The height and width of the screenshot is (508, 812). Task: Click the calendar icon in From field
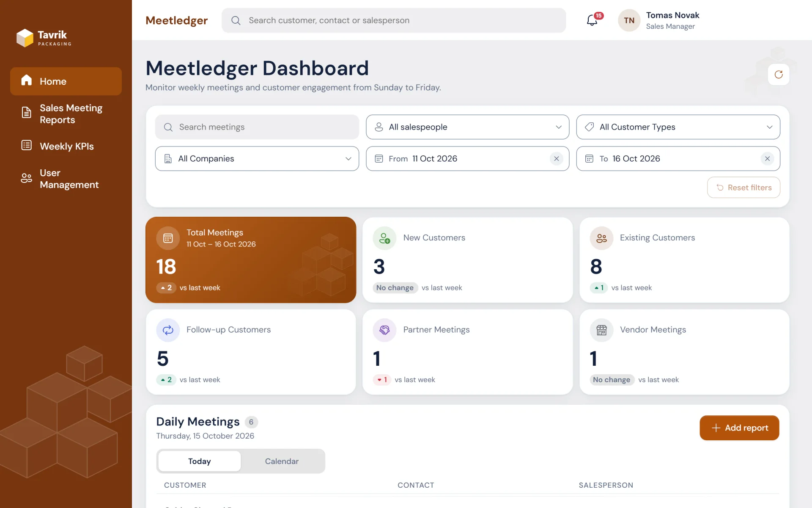(379, 159)
